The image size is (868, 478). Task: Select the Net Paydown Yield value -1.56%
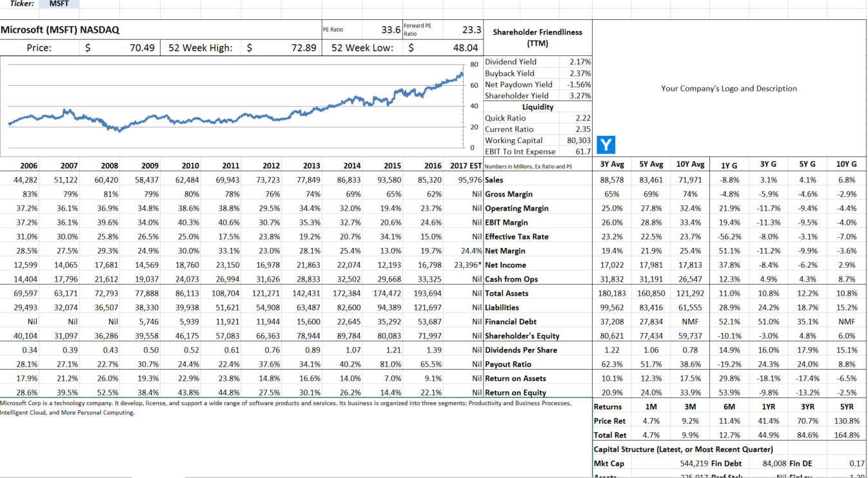(x=579, y=84)
